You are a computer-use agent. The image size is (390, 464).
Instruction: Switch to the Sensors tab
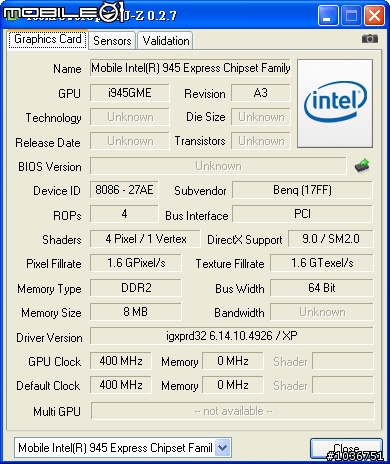(112, 41)
